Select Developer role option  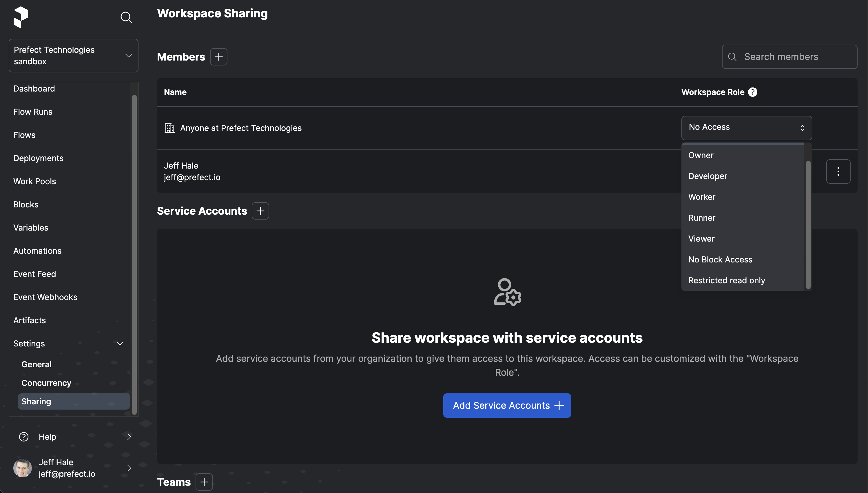(743, 176)
